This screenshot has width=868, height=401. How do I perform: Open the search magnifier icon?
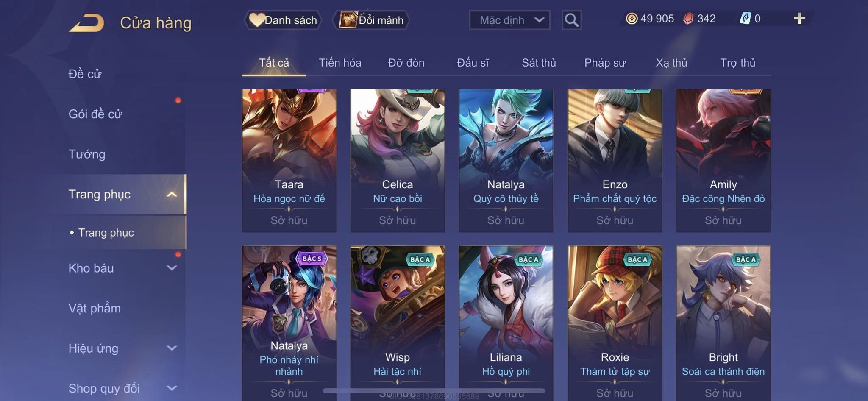pyautogui.click(x=571, y=20)
